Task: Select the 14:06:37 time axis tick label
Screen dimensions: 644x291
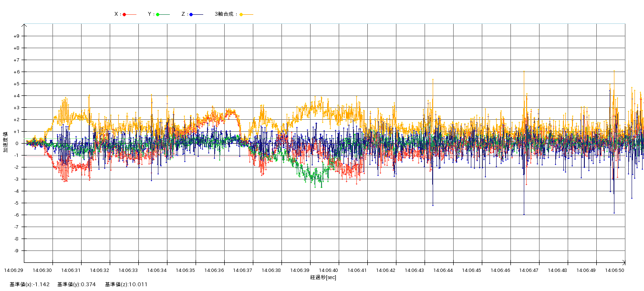Action: [243, 270]
